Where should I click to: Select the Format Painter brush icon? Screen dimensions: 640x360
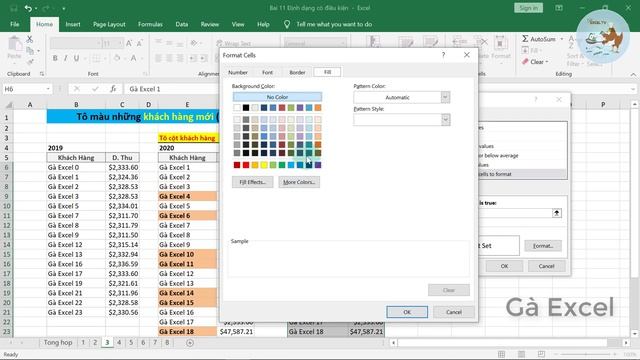30,62
